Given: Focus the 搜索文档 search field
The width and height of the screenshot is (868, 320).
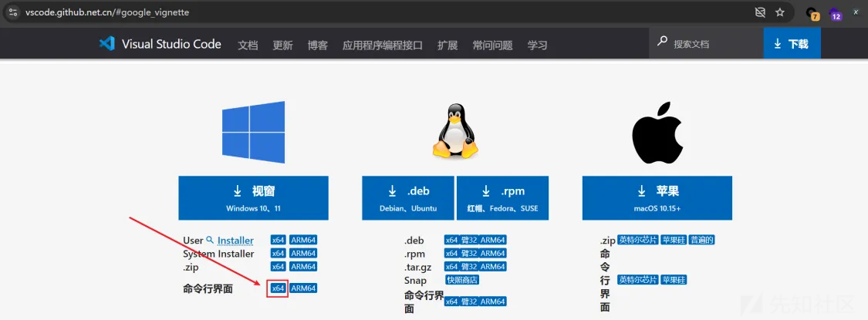Looking at the screenshot, I should [x=706, y=43].
